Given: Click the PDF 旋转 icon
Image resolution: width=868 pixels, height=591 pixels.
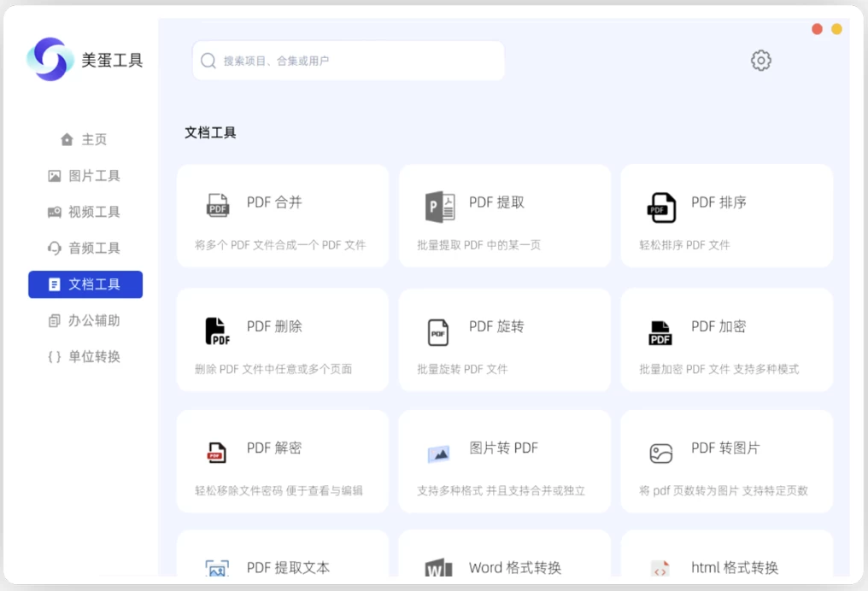Looking at the screenshot, I should (438, 331).
